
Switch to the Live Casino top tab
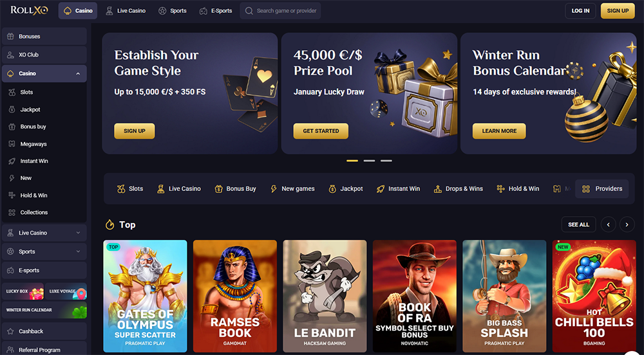click(x=126, y=11)
